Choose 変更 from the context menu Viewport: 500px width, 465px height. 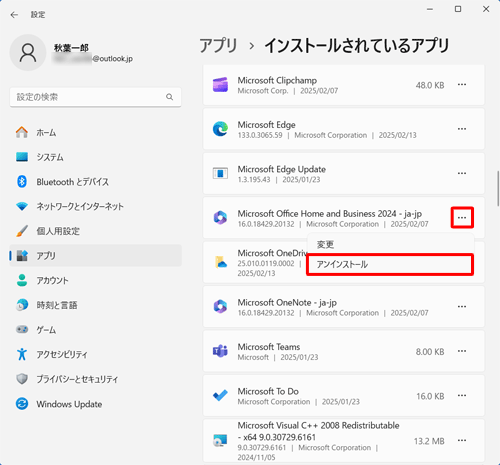tap(390, 245)
